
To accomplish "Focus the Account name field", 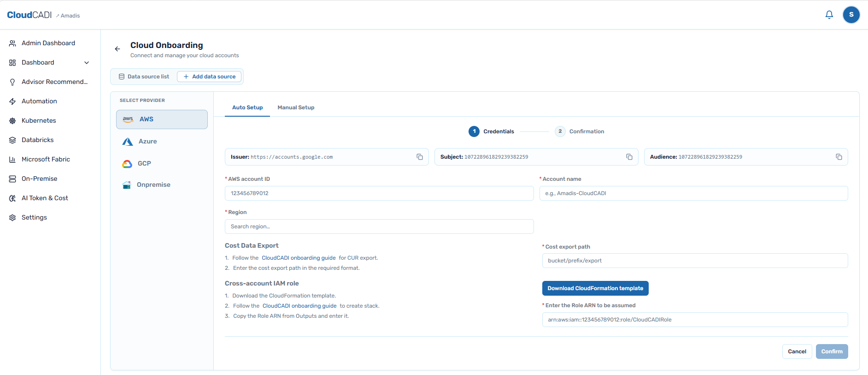I will click(694, 193).
